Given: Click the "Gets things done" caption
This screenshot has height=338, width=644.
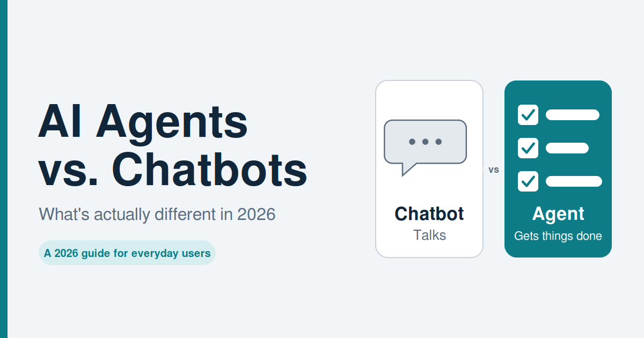Looking at the screenshot, I should coord(558,236).
